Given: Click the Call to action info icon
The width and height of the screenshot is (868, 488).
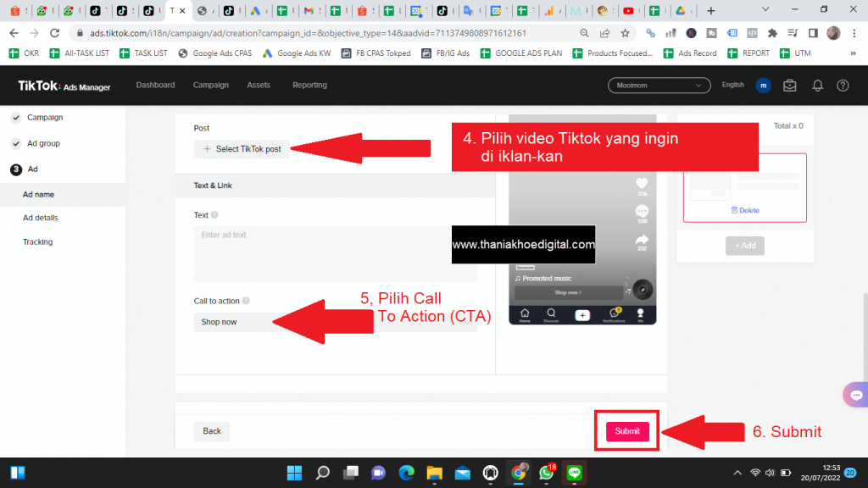Looking at the screenshot, I should [246, 301].
